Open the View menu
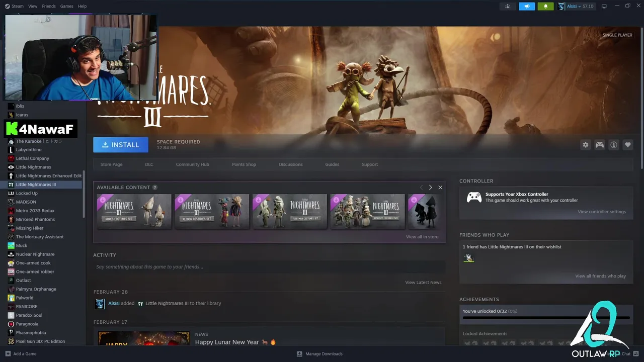This screenshot has width=644, height=362. click(x=33, y=6)
